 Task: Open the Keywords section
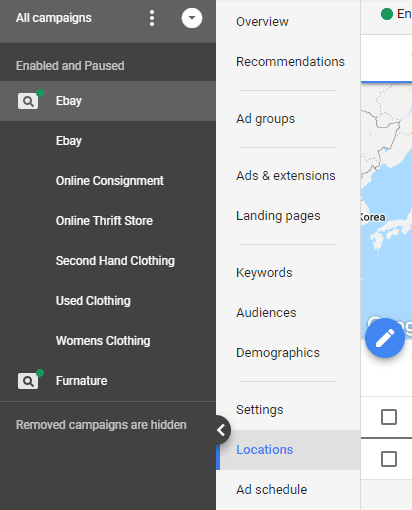point(264,273)
